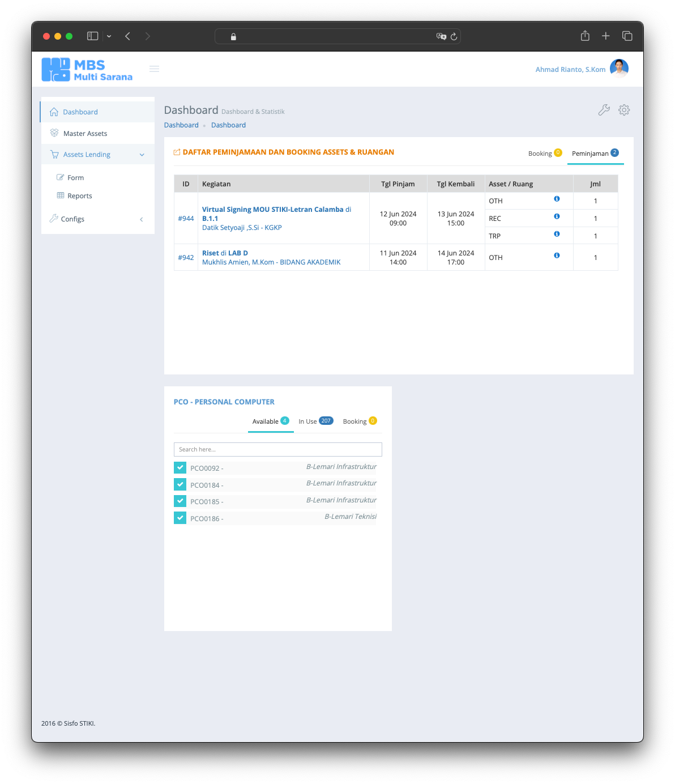Click Safari's share icon
This screenshot has height=784, width=675.
[x=585, y=36]
